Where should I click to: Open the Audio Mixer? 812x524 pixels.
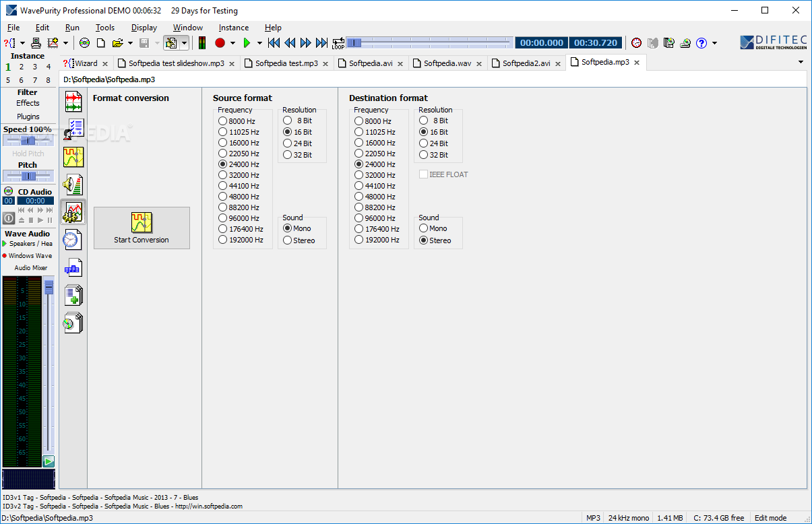tap(31, 268)
